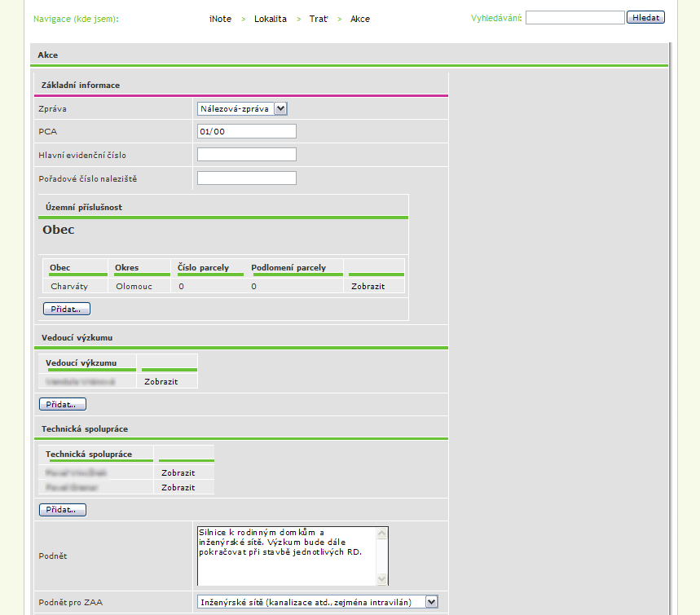The width and height of the screenshot is (700, 615).
Task: Click the PCA field containing 01/00
Action: (x=246, y=132)
